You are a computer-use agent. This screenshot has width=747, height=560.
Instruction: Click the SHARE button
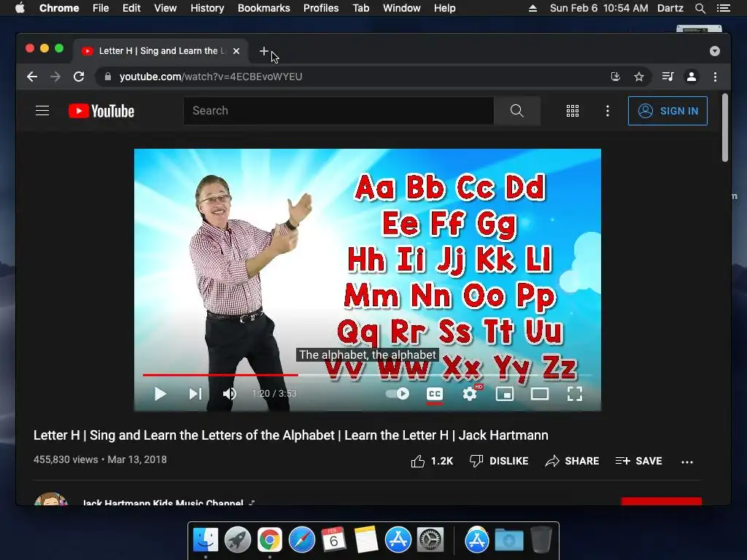point(572,461)
